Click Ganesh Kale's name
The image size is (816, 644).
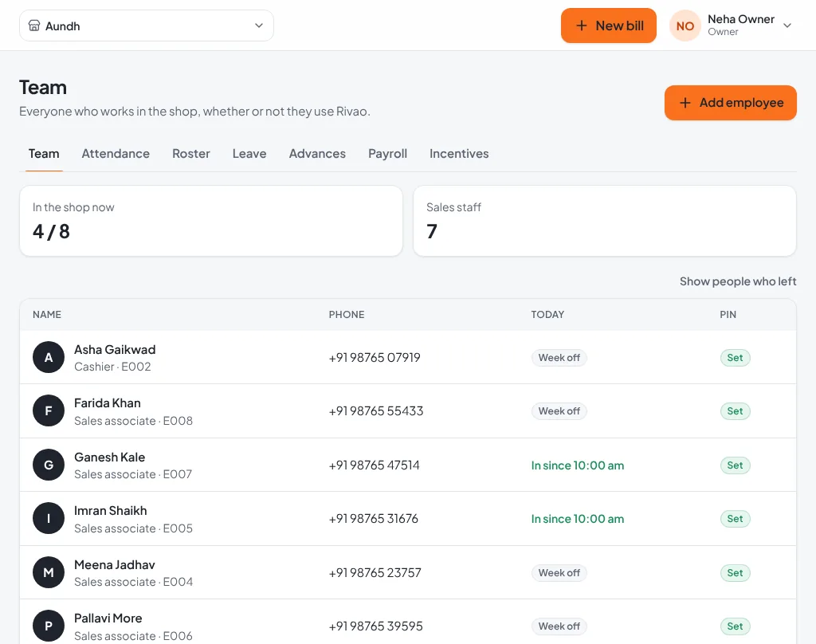[110, 457]
